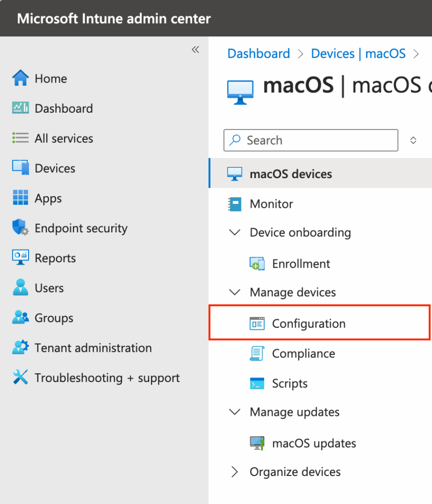Open the Dashboard chart icon
Image resolution: width=432 pixels, height=504 pixels.
[20, 108]
